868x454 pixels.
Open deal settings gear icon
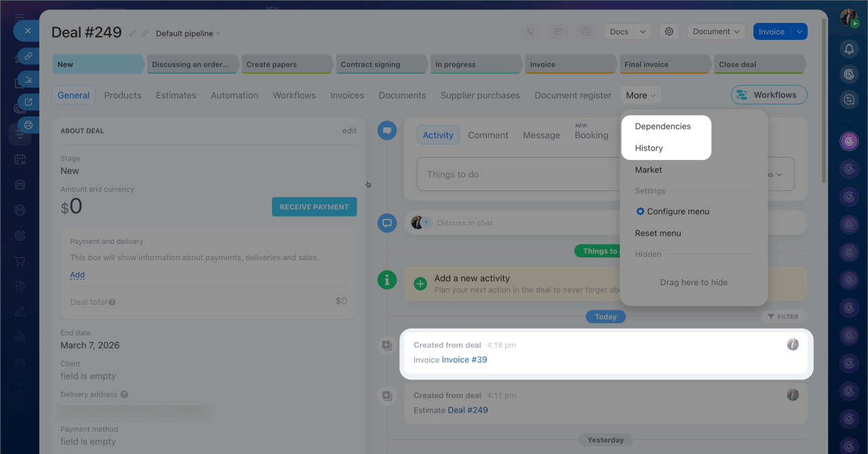click(669, 32)
